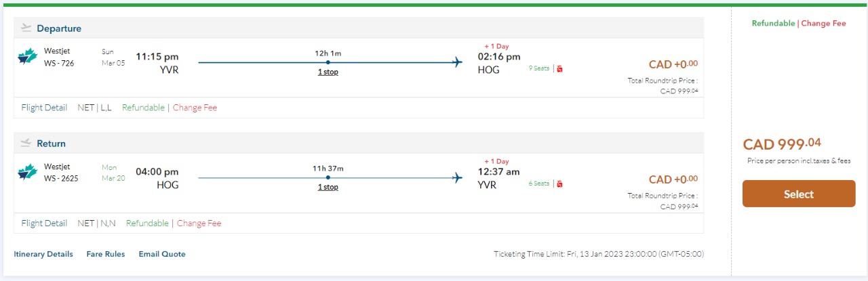
Task: Click the airplane arrow icon for departure route
Action: click(458, 62)
